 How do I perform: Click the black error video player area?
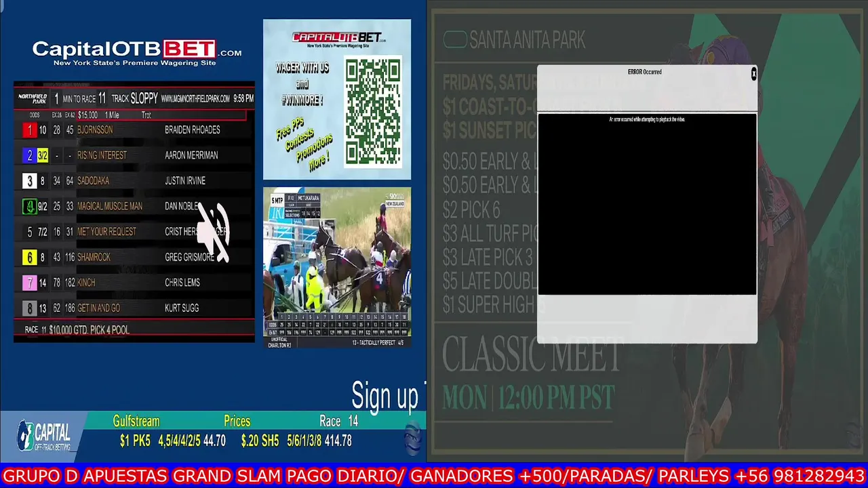[647, 204]
